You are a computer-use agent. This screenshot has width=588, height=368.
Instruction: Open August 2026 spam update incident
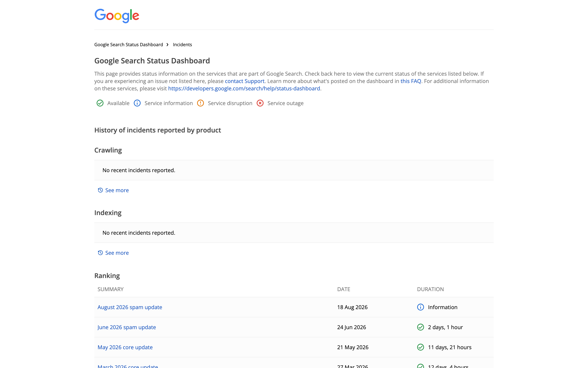(x=130, y=307)
